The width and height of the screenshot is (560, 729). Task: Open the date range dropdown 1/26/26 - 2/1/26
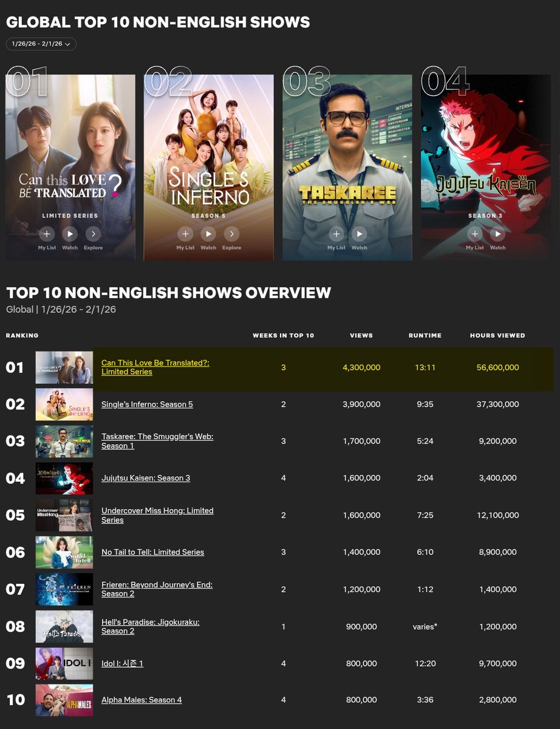(x=41, y=44)
